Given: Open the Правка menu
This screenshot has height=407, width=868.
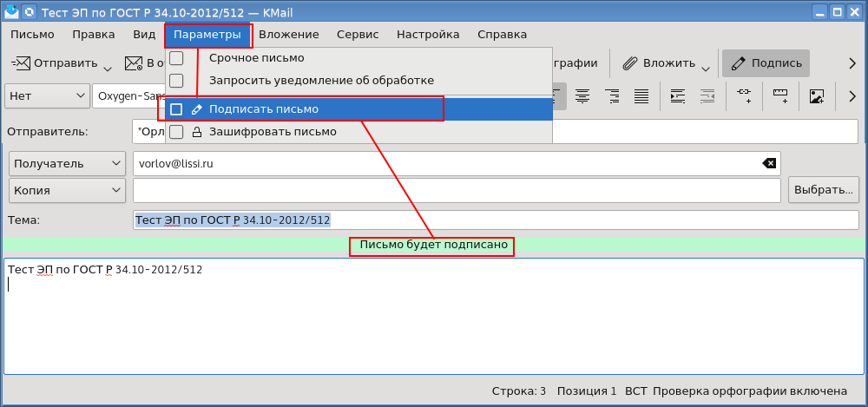Looking at the screenshot, I should pyautogui.click(x=94, y=35).
